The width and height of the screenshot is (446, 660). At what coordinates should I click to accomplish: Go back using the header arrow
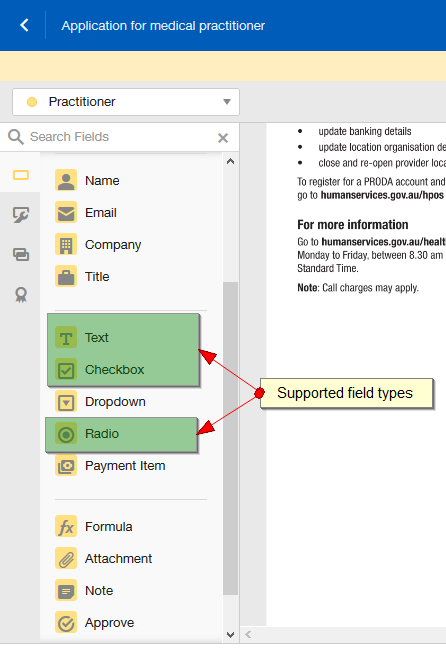pyautogui.click(x=24, y=25)
